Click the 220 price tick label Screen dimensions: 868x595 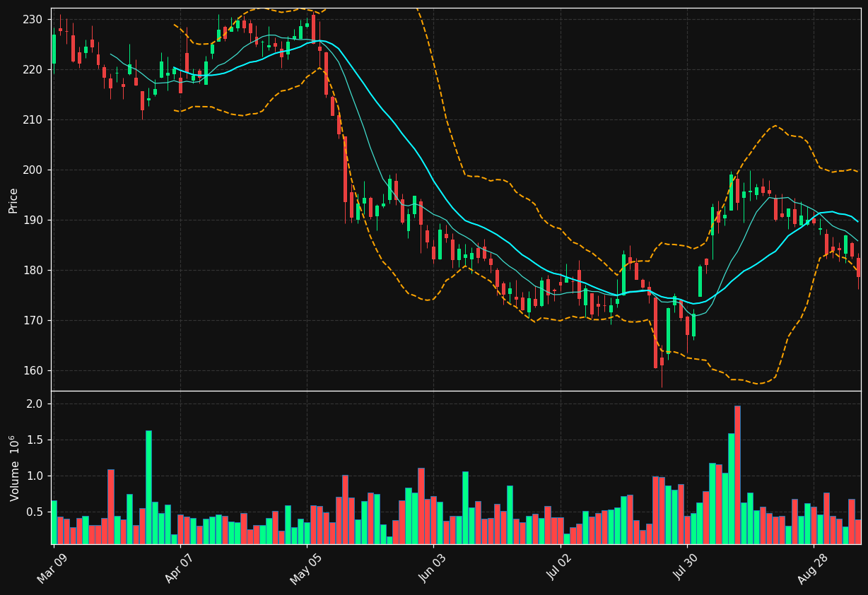pos(34,69)
